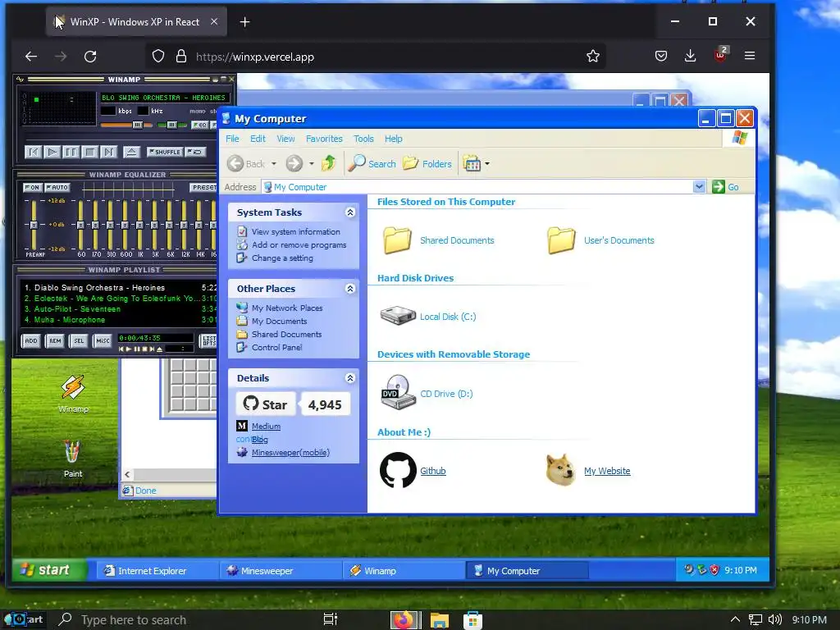
Task: Click the 60 Hz equalizer band slider
Action: 81,224
